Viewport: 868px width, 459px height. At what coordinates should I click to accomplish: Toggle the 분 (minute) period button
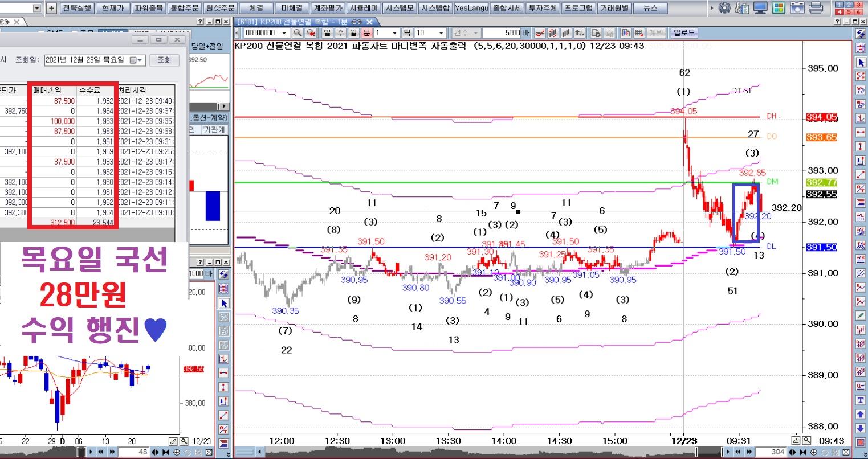coord(366,33)
